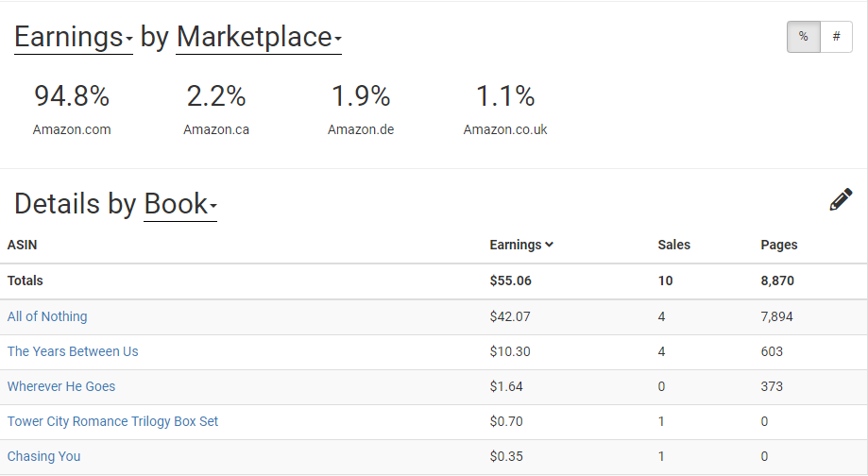Switch to number view toggle
868x476 pixels.
[836, 37]
